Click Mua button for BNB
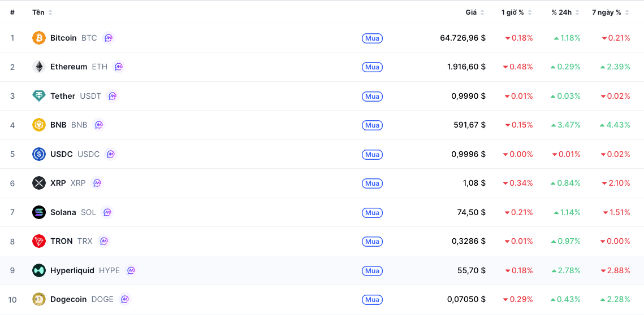This screenshot has width=644, height=315. [x=372, y=125]
